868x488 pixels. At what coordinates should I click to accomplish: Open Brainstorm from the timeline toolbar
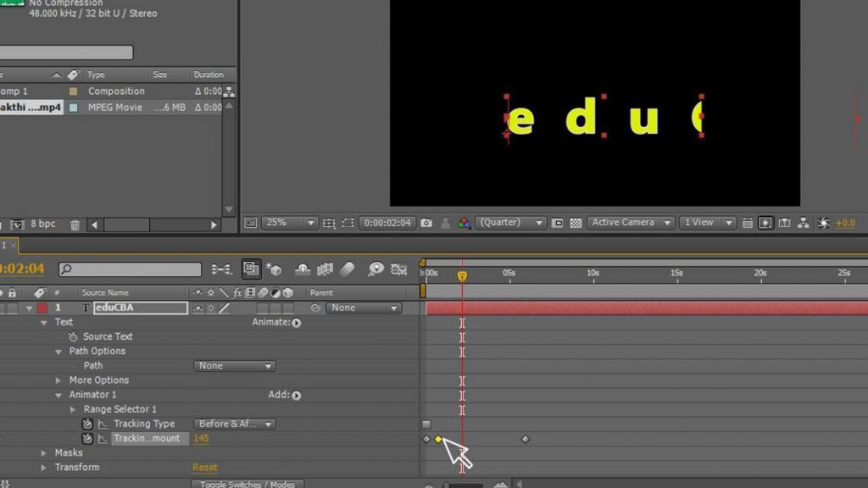[x=376, y=269]
